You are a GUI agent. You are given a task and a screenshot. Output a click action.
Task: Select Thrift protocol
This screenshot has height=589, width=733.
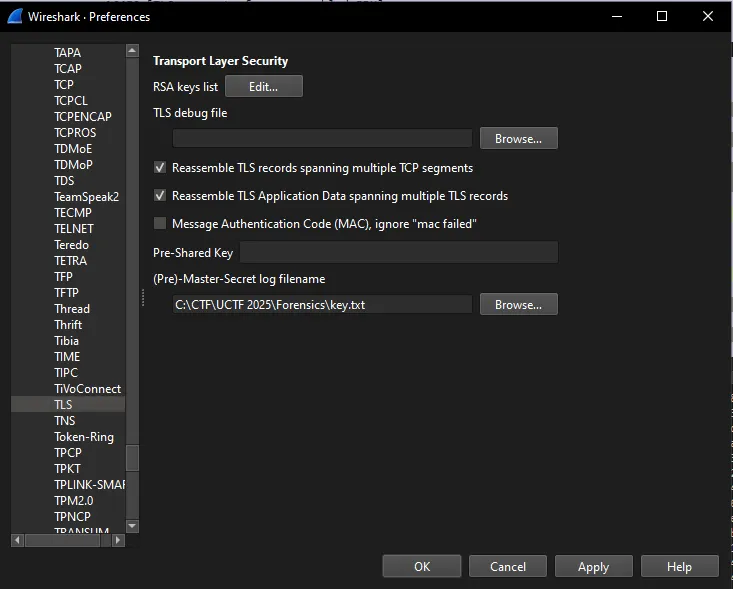pos(68,324)
